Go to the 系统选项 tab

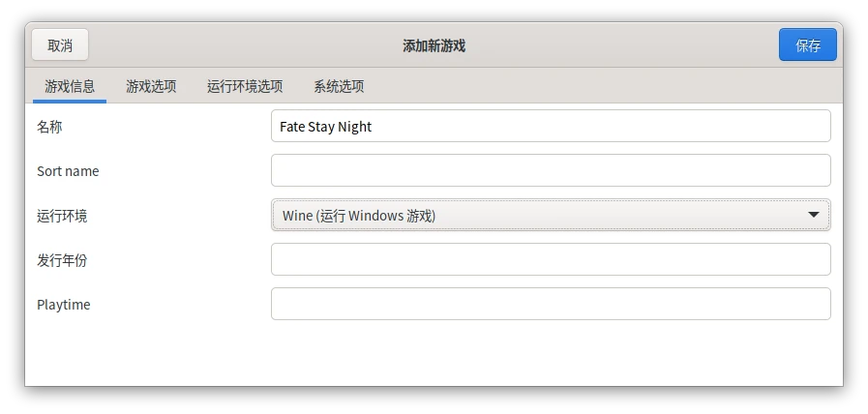(x=339, y=86)
